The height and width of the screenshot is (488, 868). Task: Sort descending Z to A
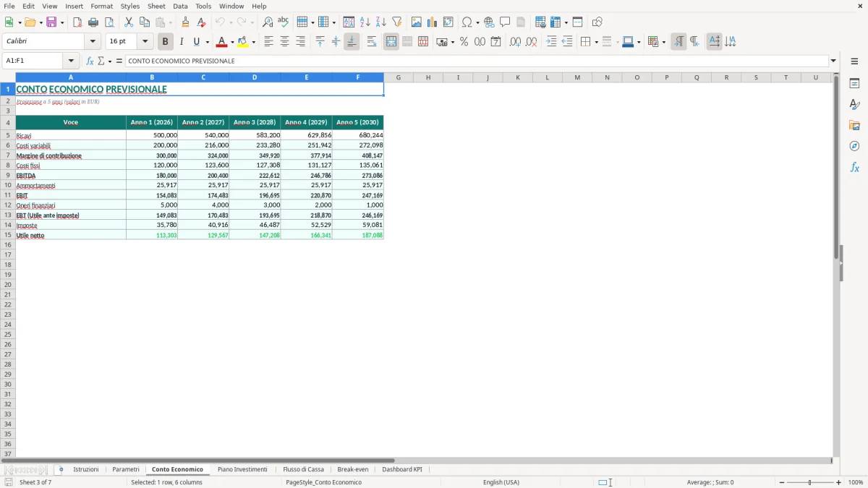(x=381, y=22)
